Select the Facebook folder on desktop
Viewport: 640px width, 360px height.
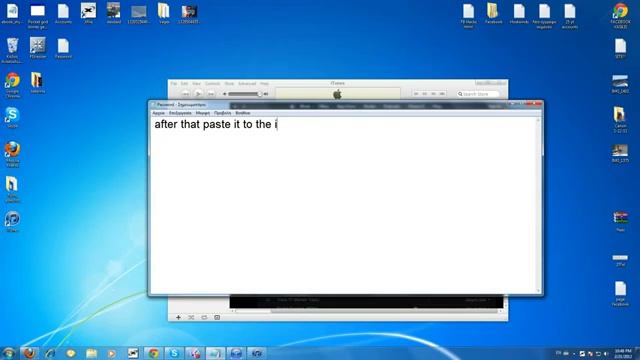[493, 13]
